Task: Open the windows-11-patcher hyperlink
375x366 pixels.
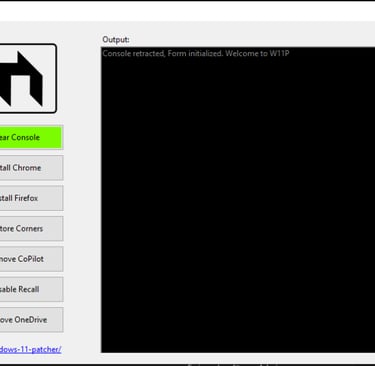Action: [x=30, y=349]
